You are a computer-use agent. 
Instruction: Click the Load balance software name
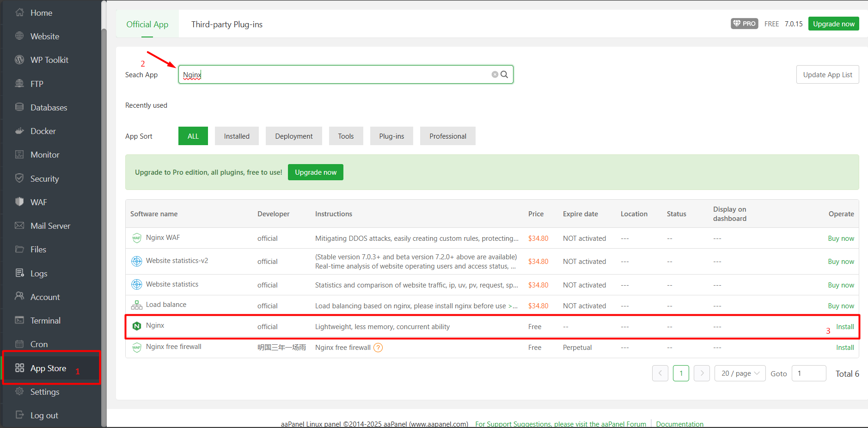click(166, 304)
